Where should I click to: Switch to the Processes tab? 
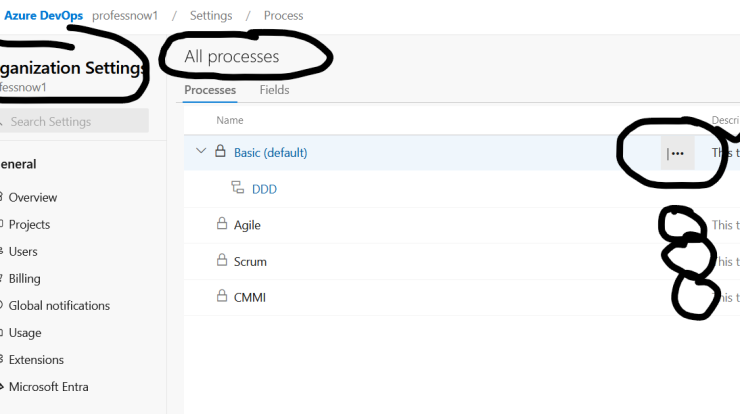(x=210, y=90)
